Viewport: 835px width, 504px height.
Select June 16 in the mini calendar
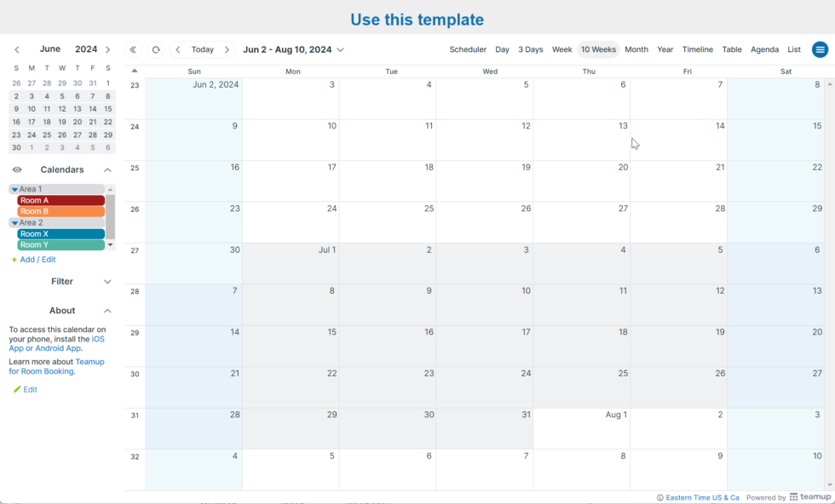pos(15,122)
